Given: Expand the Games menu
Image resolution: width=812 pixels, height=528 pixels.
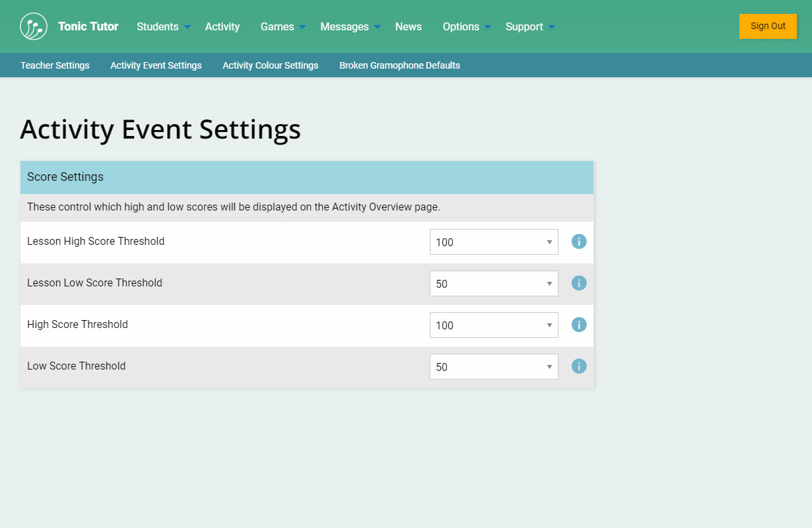Looking at the screenshot, I should [283, 26].
